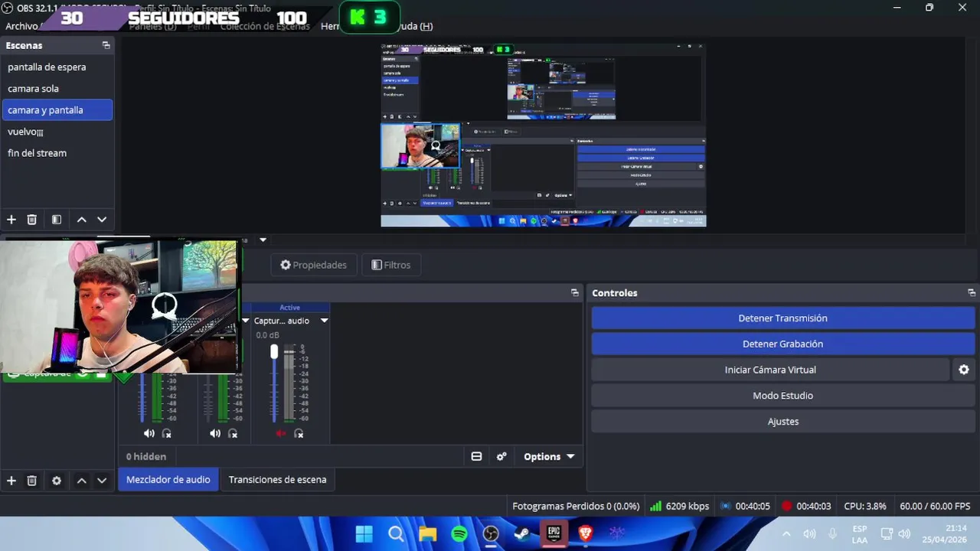The height and width of the screenshot is (551, 980).
Task: Open advanced audio properties gears in the mixer footer
Action: (501, 457)
